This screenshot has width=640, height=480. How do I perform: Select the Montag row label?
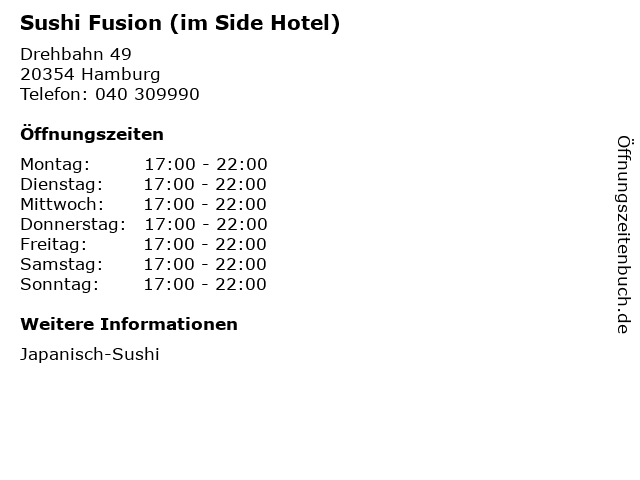click(55, 164)
